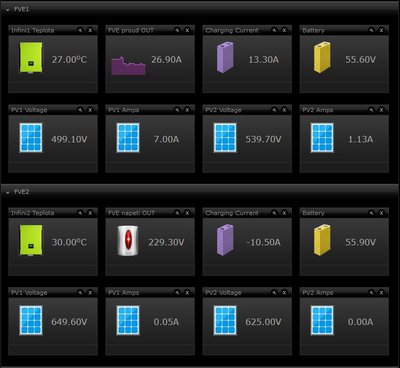Close the FVE proud OUT widget
The height and width of the screenshot is (368, 400).
pyautogui.click(x=187, y=30)
